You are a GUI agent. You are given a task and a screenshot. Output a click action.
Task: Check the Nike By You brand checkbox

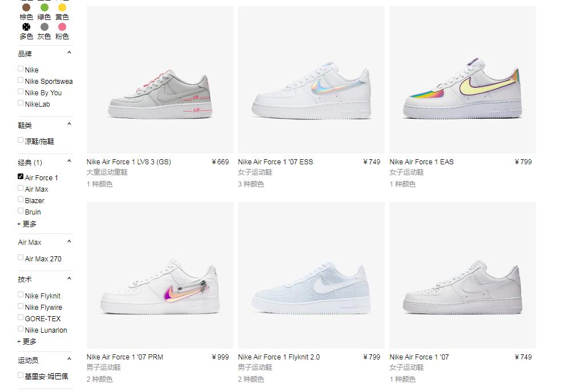pos(21,91)
